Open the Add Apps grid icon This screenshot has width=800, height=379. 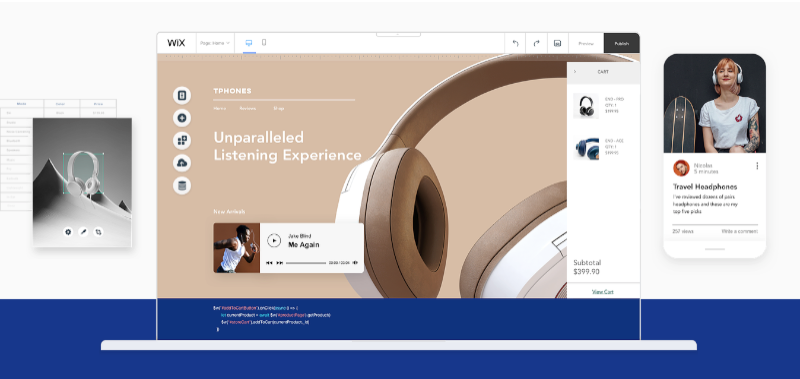tap(182, 140)
